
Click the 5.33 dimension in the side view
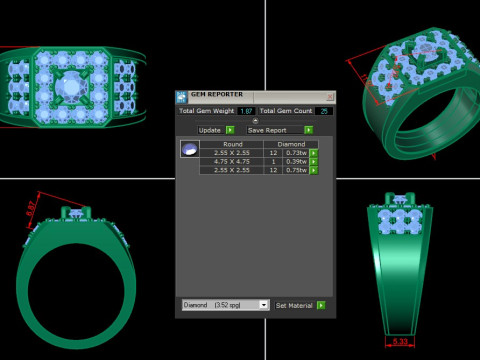coord(400,341)
